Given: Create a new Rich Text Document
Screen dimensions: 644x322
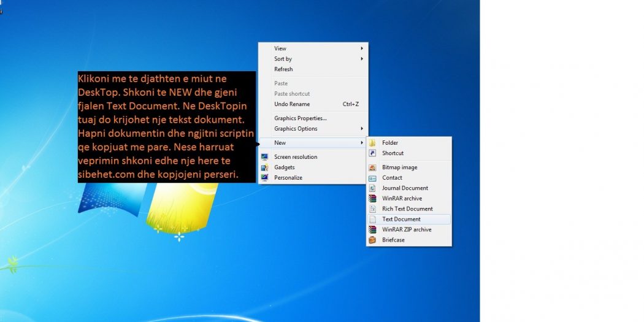Looking at the screenshot, I should click(409, 209).
